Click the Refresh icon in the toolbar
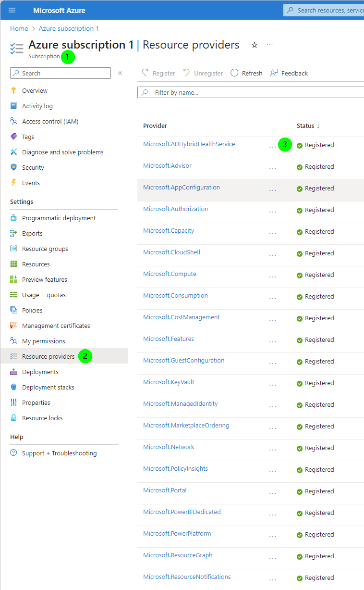Screen dimensions: 364x590 click(x=234, y=73)
